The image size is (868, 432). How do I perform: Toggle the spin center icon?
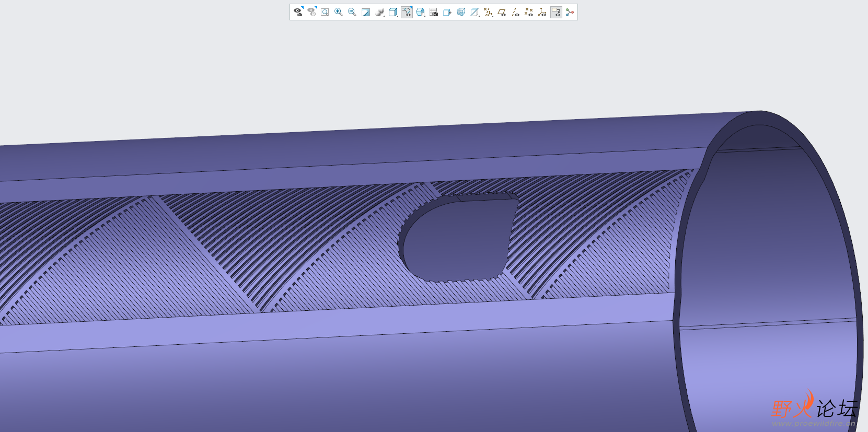(570, 12)
